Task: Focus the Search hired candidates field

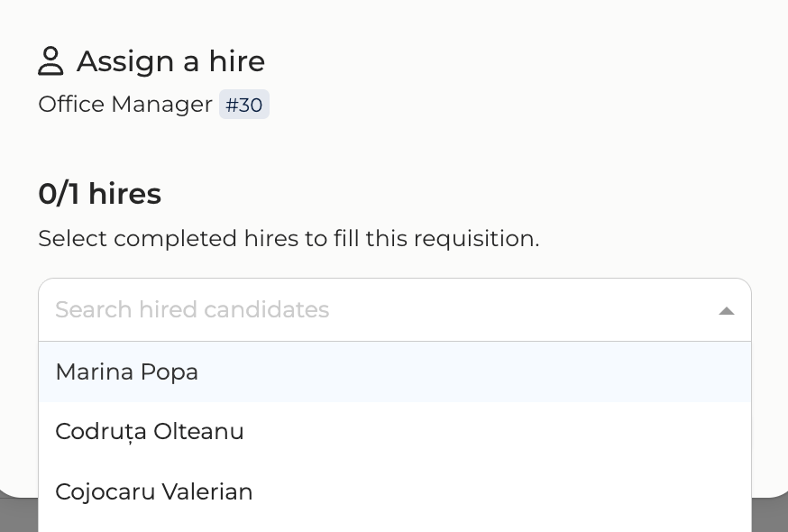Action: (x=361, y=310)
